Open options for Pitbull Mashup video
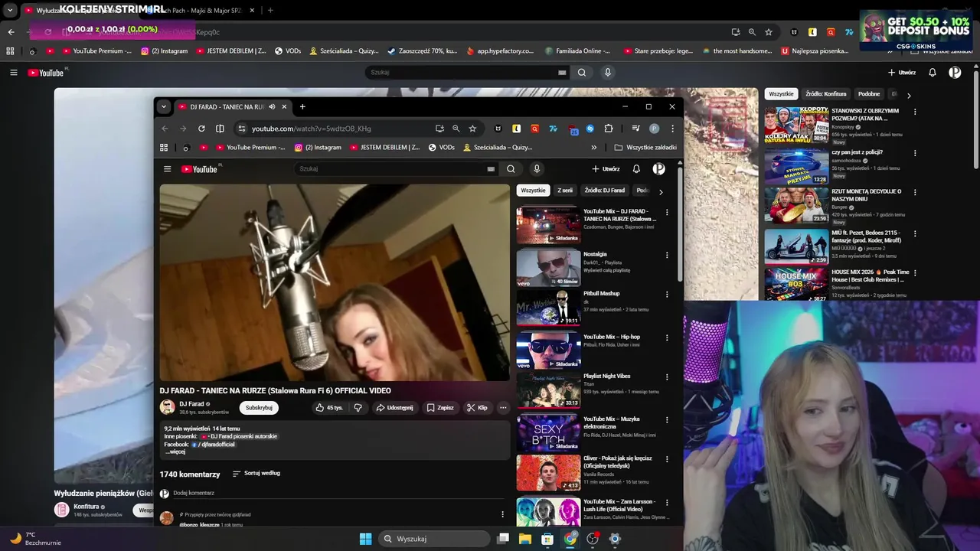This screenshot has height=551, width=980. click(x=667, y=294)
